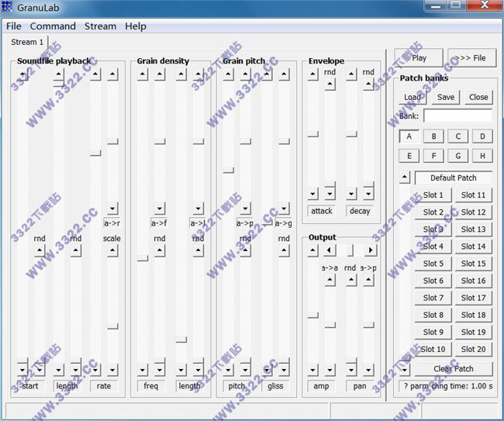Screen dimensions: 504x421
Task: Click the Close button in Patch banks
Action: click(478, 97)
